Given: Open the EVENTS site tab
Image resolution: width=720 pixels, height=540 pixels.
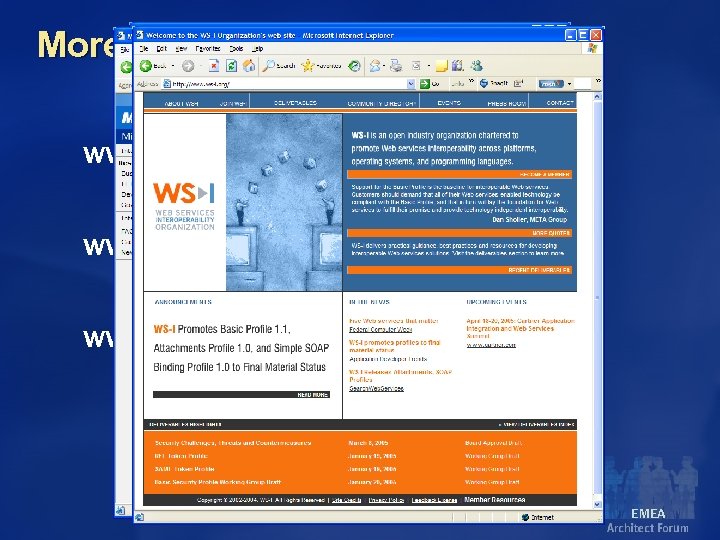Looking at the screenshot, I should point(449,103).
